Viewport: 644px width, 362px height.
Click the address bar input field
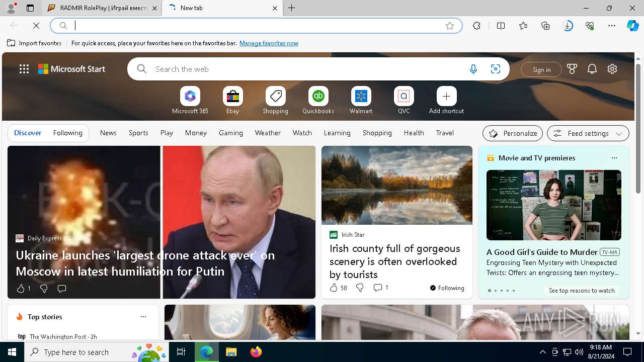point(257,26)
